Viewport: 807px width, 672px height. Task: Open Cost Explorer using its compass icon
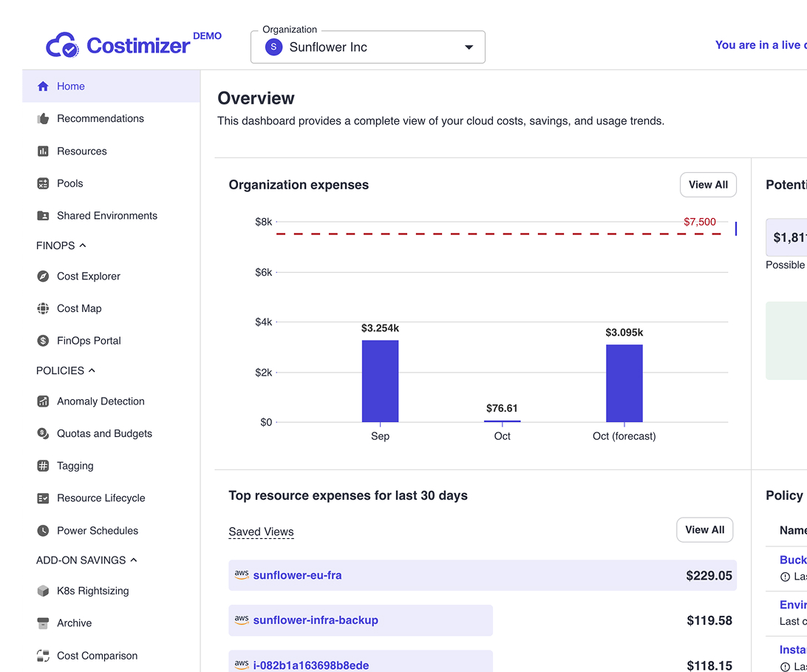43,276
